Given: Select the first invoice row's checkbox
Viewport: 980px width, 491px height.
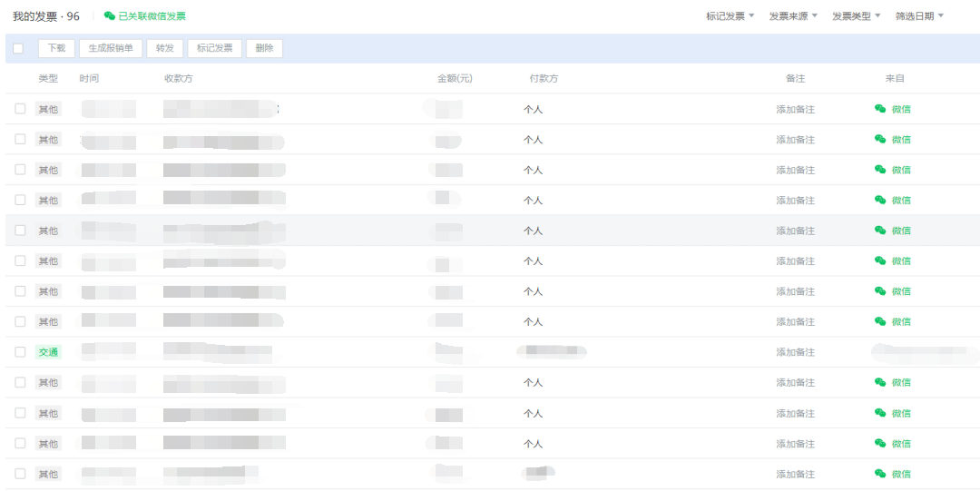Looking at the screenshot, I should 20,109.
